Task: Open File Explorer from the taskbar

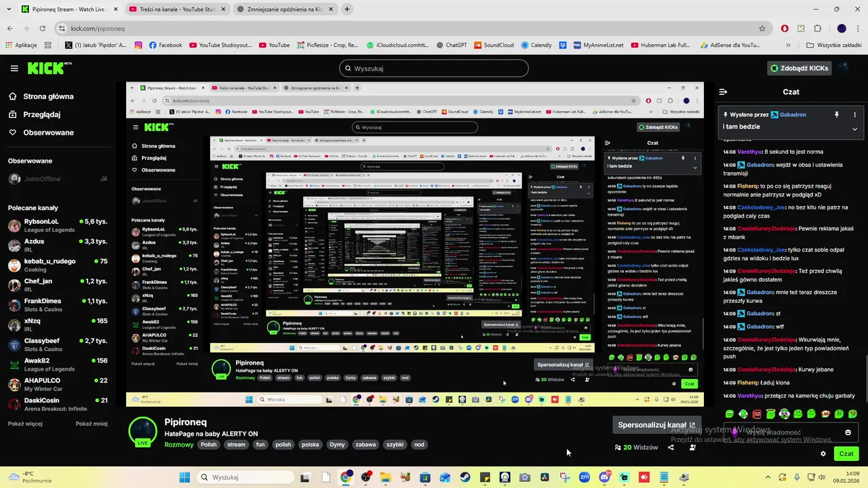Action: click(x=385, y=477)
